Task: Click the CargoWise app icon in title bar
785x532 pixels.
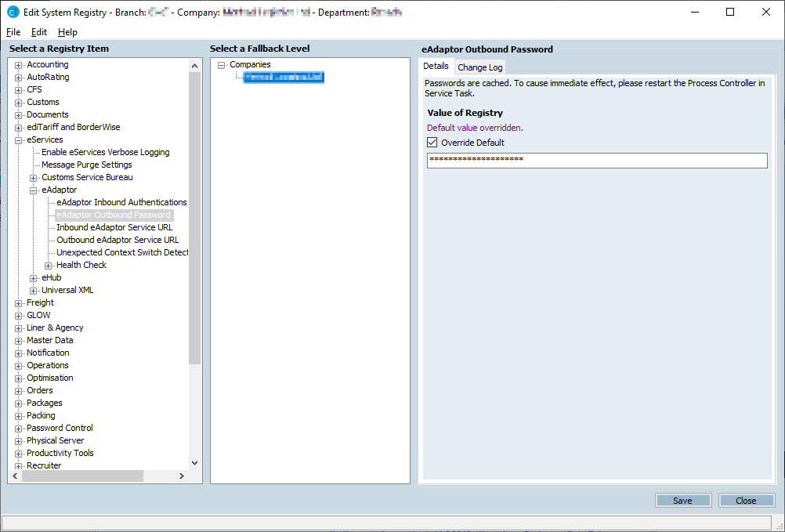Action: pyautogui.click(x=13, y=12)
